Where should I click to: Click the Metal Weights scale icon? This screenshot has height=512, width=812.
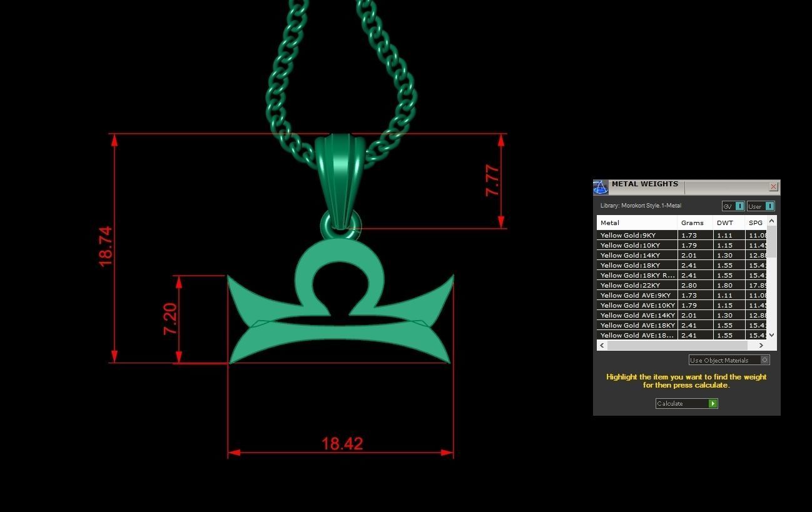tap(601, 188)
